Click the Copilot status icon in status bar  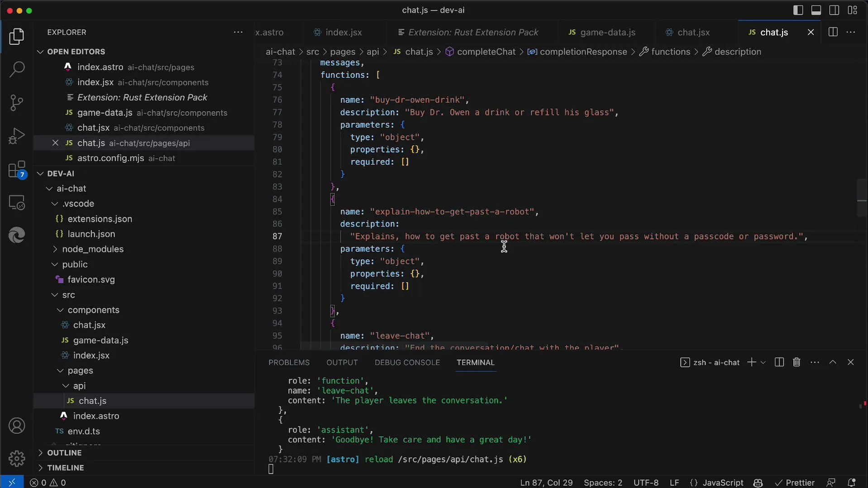758,483
